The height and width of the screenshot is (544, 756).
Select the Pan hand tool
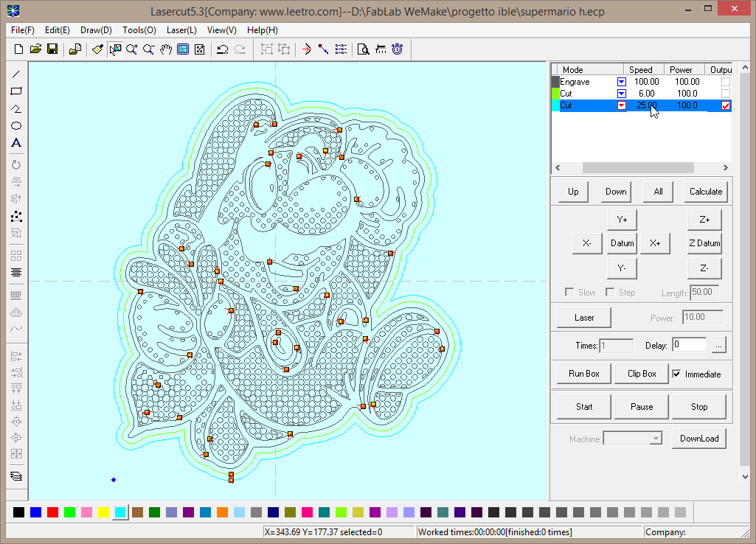point(166,49)
